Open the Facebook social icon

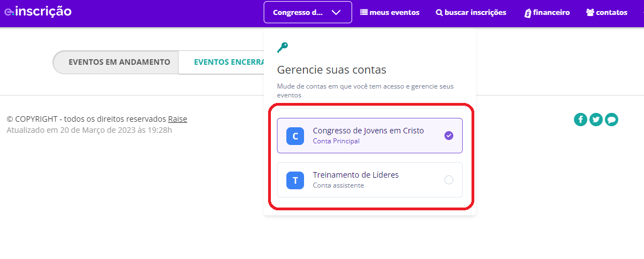[580, 119]
